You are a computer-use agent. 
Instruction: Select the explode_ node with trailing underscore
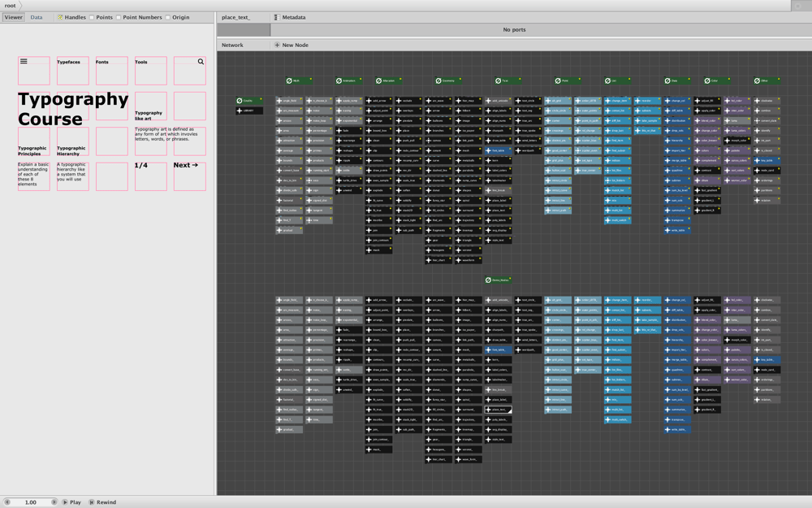(x=378, y=390)
